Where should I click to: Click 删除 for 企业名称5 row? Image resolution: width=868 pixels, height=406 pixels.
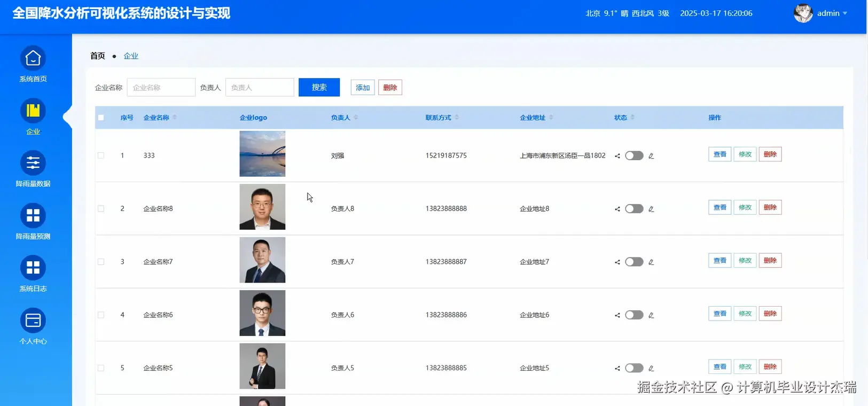770,366
